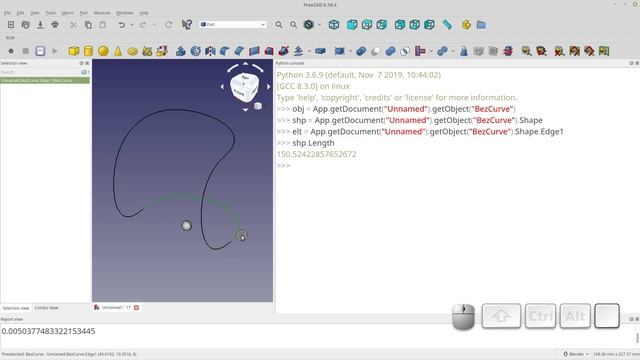Image resolution: width=640 pixels, height=360 pixels.
Task: Open the workbench selector dropdown
Action: 233,24
